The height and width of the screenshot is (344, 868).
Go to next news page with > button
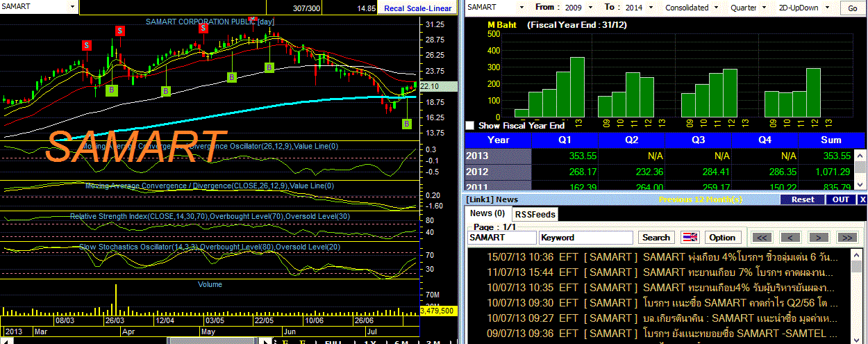coord(819,238)
